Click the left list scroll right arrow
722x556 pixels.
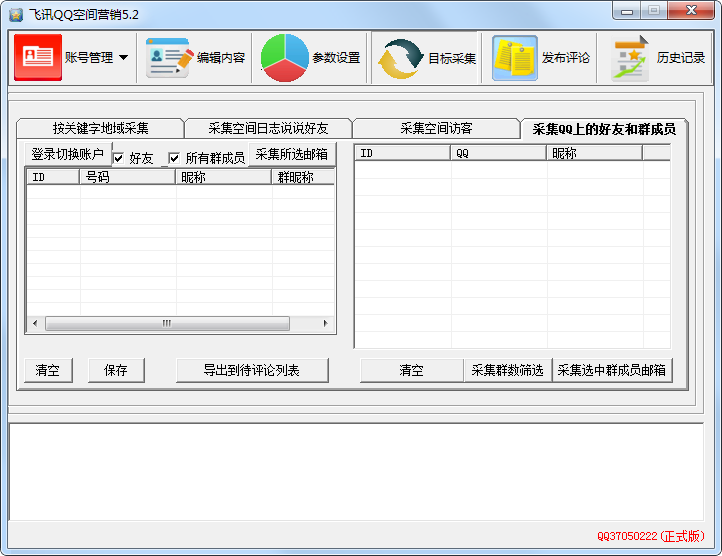click(x=325, y=324)
